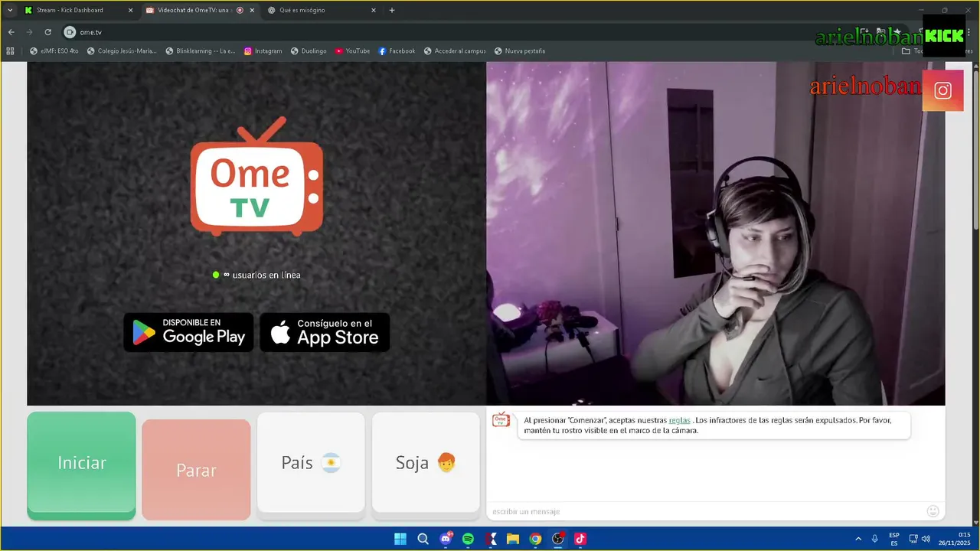
Task: Open the App Store download badge
Action: point(325,332)
